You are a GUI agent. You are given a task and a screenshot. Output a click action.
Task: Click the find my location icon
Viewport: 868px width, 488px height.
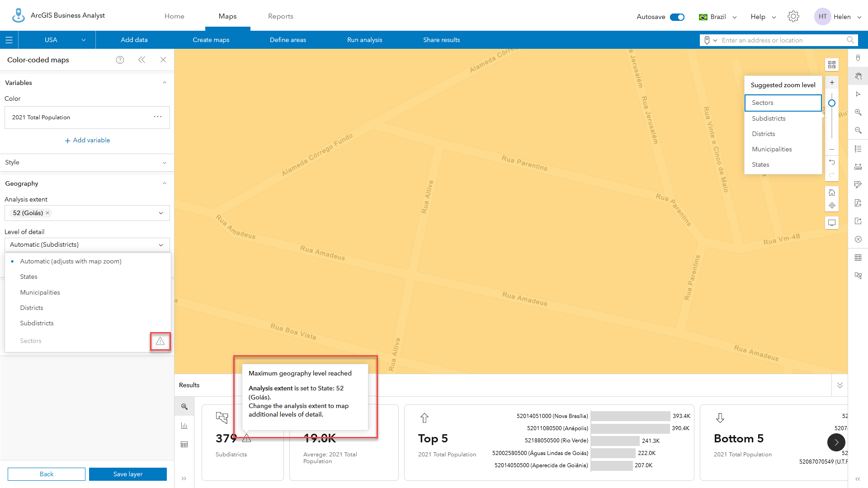(832, 206)
